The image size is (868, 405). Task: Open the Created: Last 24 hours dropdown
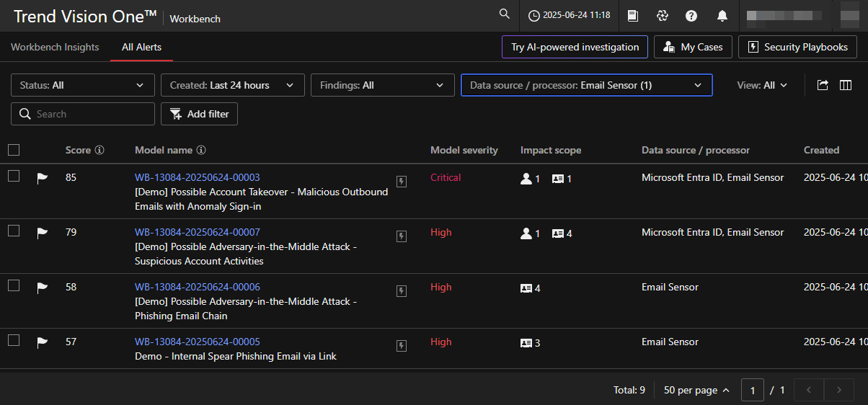point(232,85)
